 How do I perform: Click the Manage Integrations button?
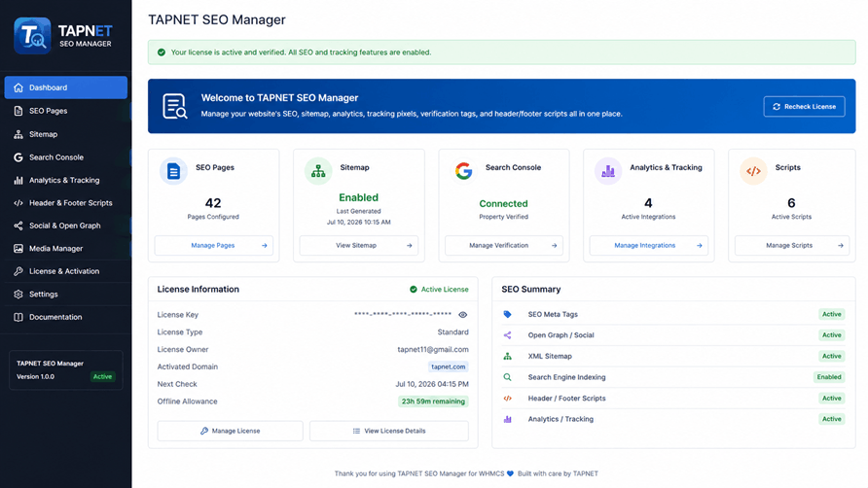click(x=649, y=246)
